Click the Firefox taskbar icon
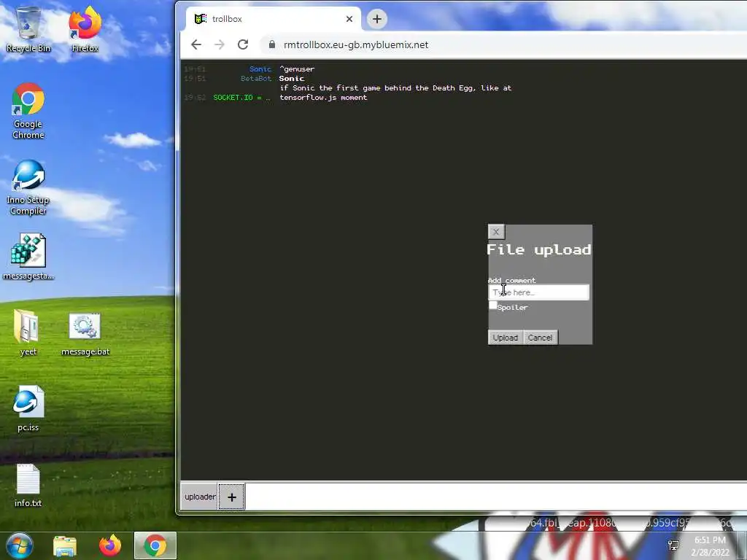 pos(110,545)
